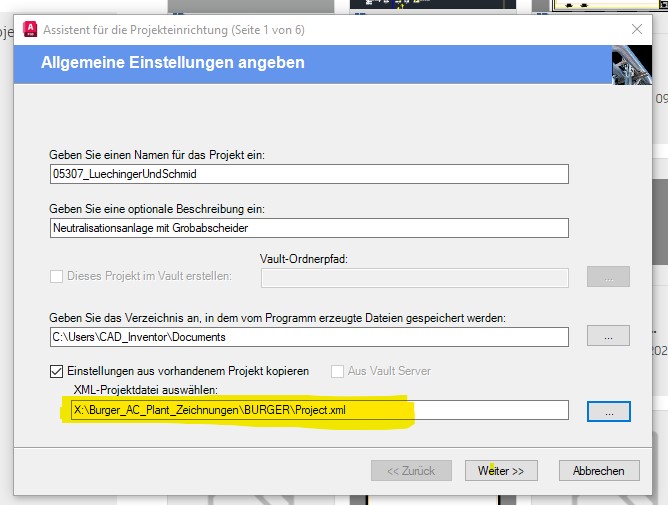Click into the project name field 05307_LuechingerUndSchmid
Image resolution: width=668 pixels, height=505 pixels.
pos(309,174)
